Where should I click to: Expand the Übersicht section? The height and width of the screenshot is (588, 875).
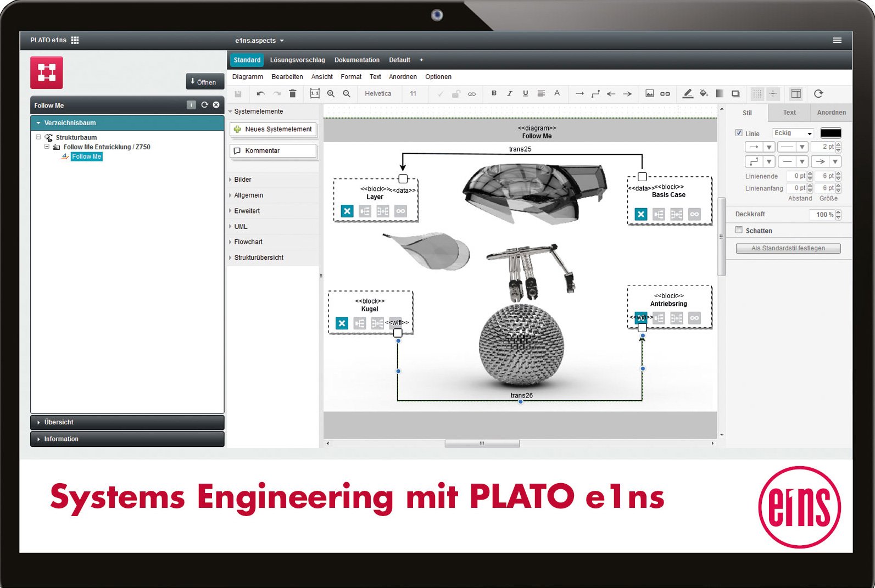coord(127,422)
